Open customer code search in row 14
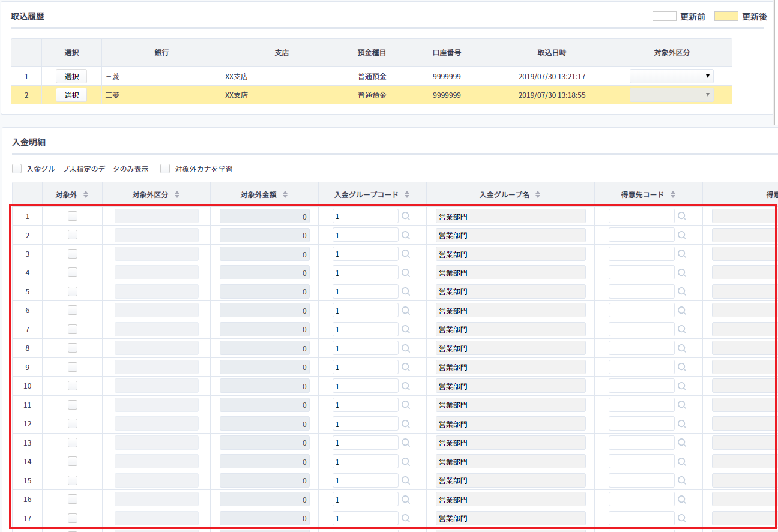 coord(682,462)
